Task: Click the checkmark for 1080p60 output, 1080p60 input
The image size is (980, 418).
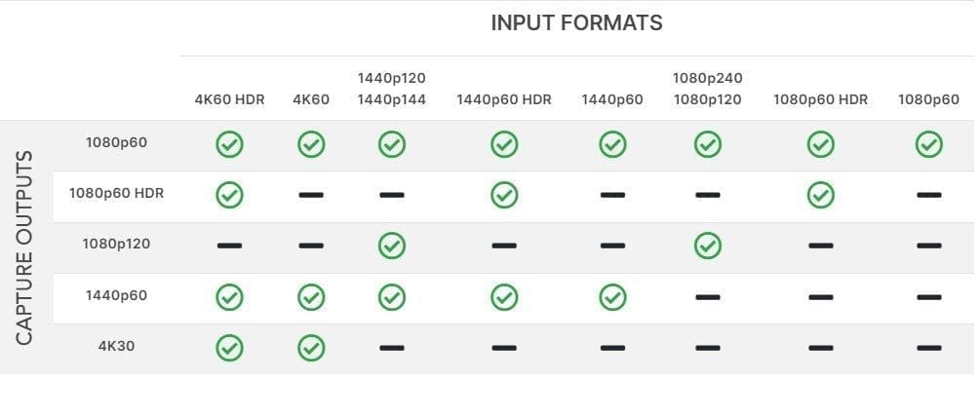Action: coord(929,145)
